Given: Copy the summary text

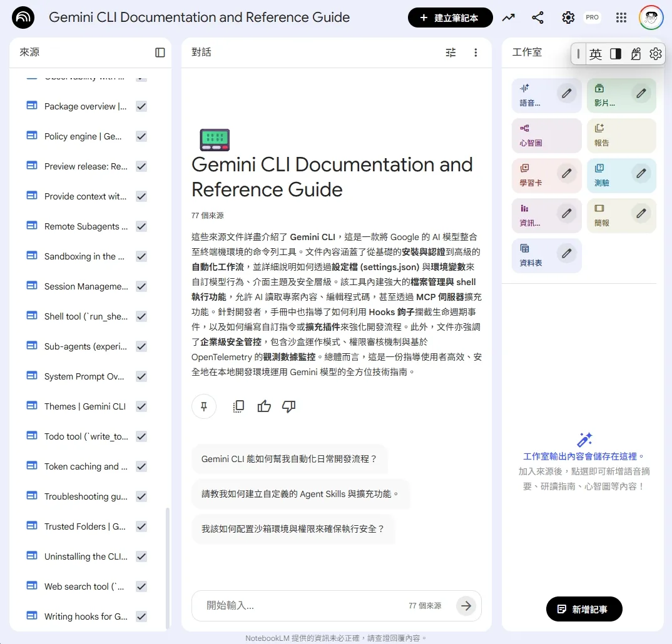Looking at the screenshot, I should [x=238, y=406].
